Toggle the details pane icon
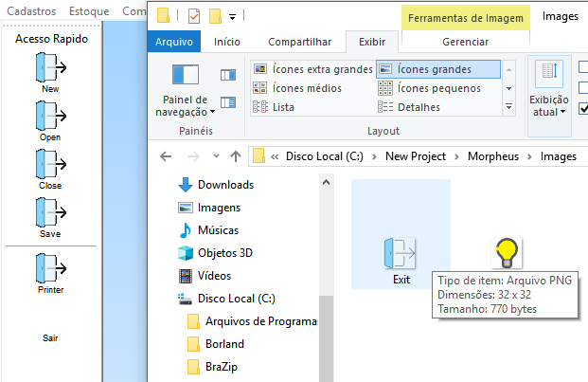Image resolution: width=588 pixels, height=382 pixels. point(228,102)
